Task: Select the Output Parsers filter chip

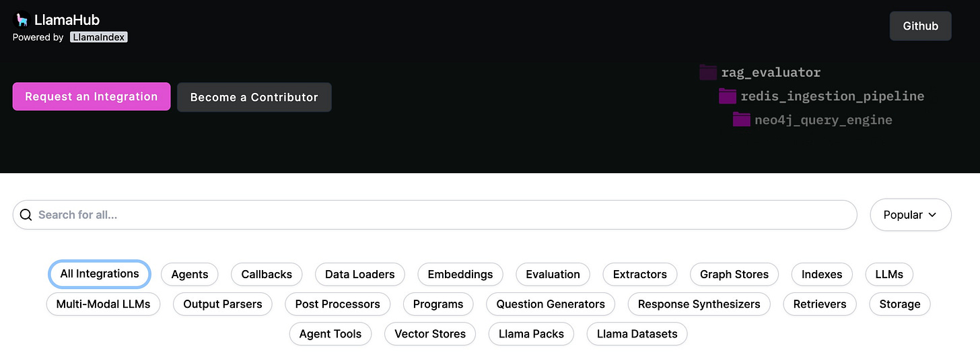Action: 223,304
